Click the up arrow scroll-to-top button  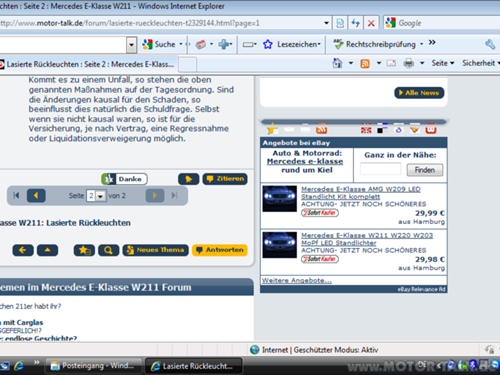pyautogui.click(x=47, y=250)
